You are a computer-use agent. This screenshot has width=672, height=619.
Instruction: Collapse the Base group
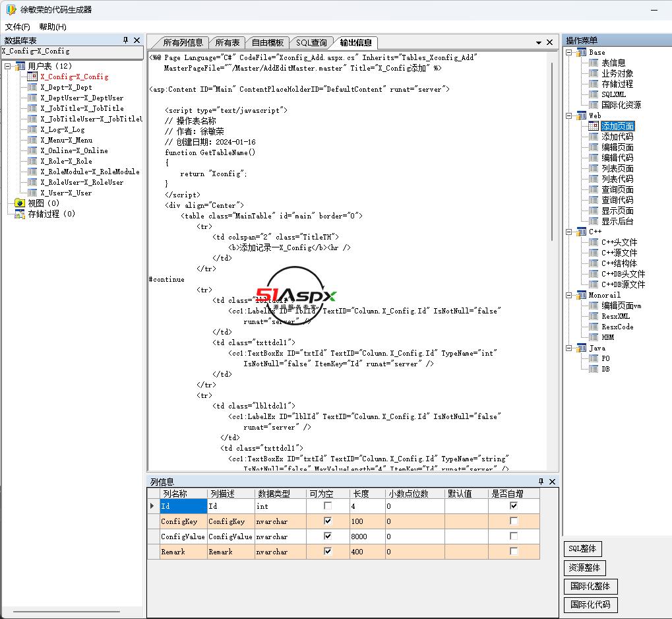(568, 52)
